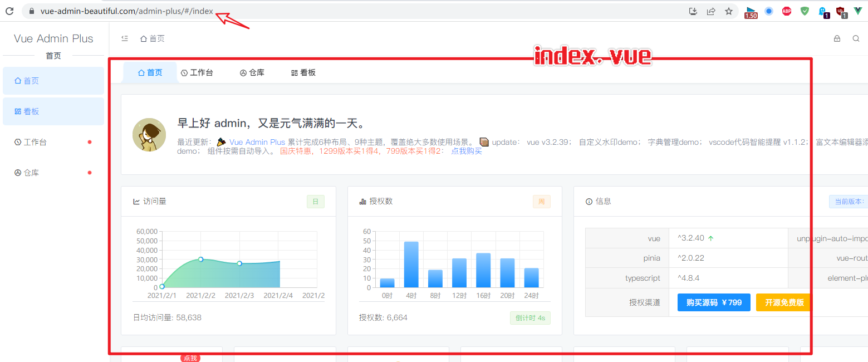Click the info icon beside 信息
The width and height of the screenshot is (868, 362).
589,202
